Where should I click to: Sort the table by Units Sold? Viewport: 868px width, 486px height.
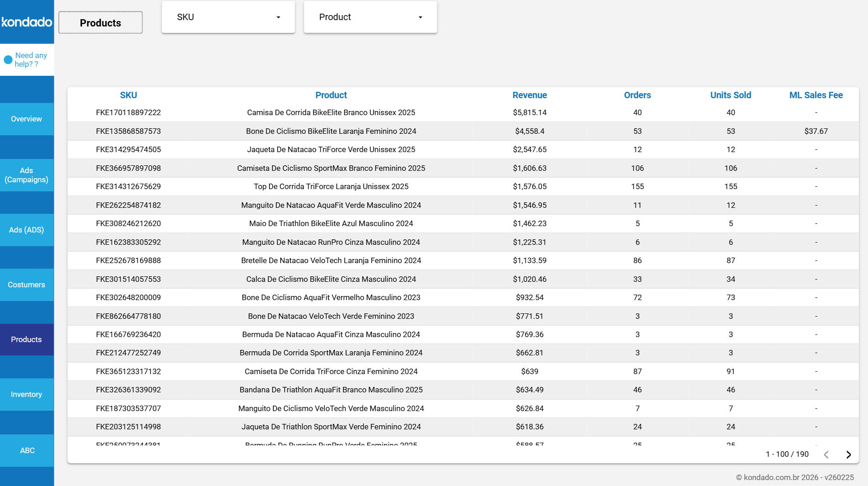click(731, 95)
